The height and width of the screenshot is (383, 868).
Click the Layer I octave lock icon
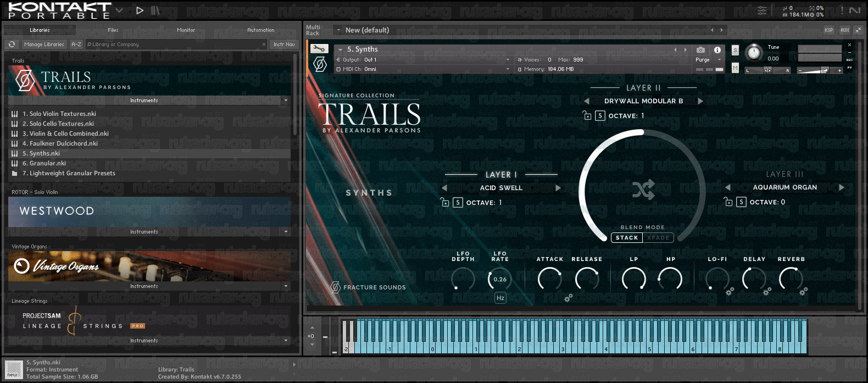click(445, 202)
